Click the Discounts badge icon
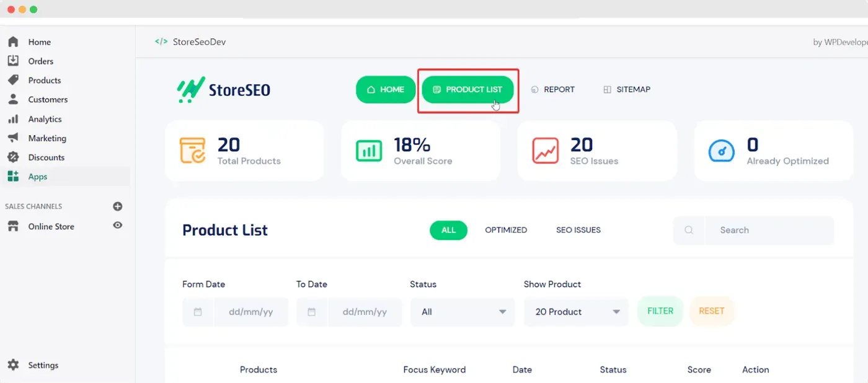This screenshot has width=868, height=383. coord(13,157)
